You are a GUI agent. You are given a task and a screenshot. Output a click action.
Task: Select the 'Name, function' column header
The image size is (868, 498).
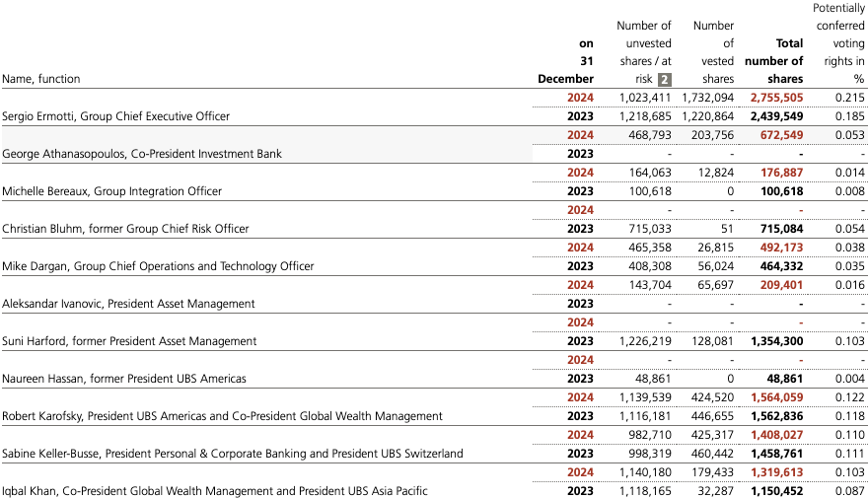point(41,79)
